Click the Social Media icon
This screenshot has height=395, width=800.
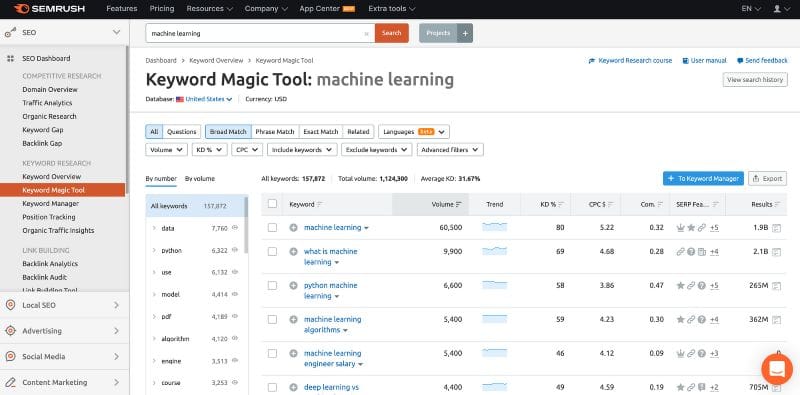(10, 357)
